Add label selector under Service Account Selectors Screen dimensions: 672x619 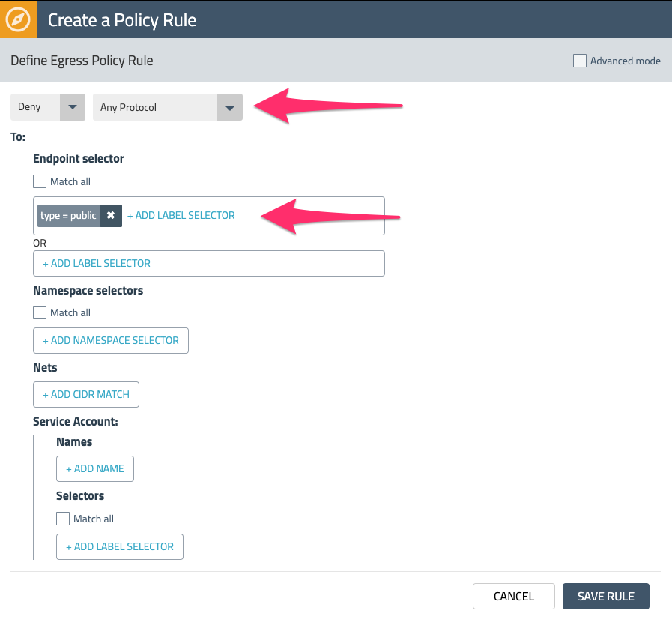point(120,546)
